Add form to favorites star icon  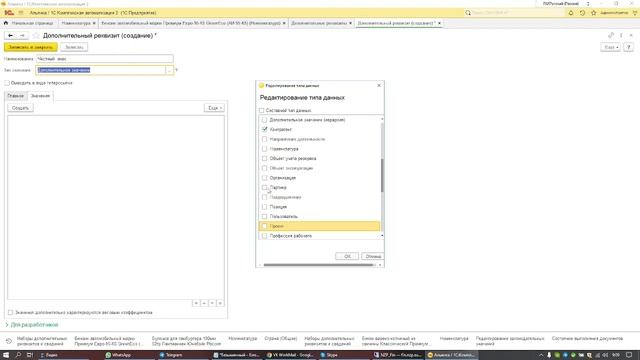[x=36, y=36]
